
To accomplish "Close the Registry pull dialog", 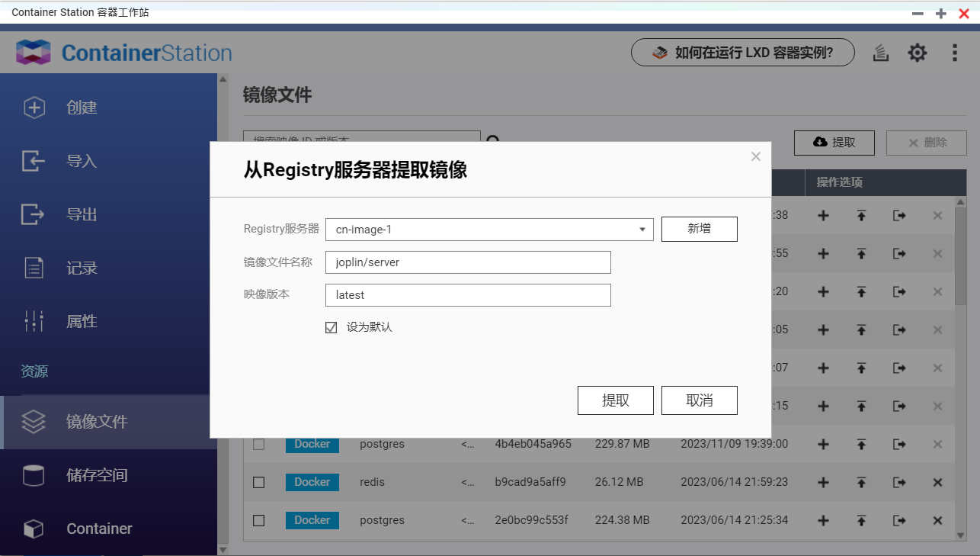I will [x=756, y=156].
